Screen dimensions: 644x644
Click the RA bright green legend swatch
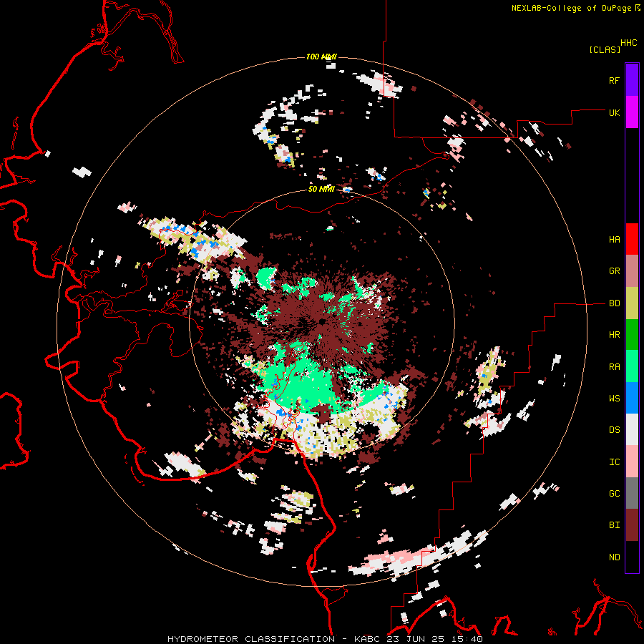(x=632, y=366)
